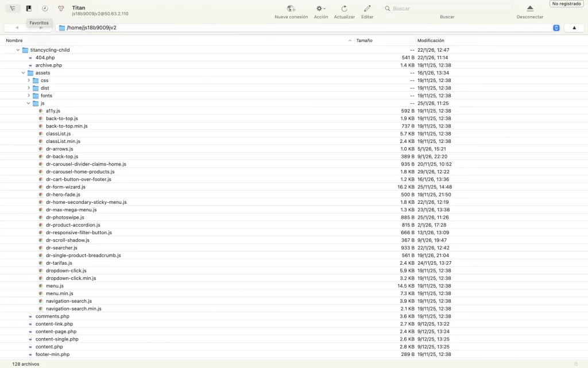
Task: Open the path dropdown for /home/js18b9009jv2
Action: [556, 28]
